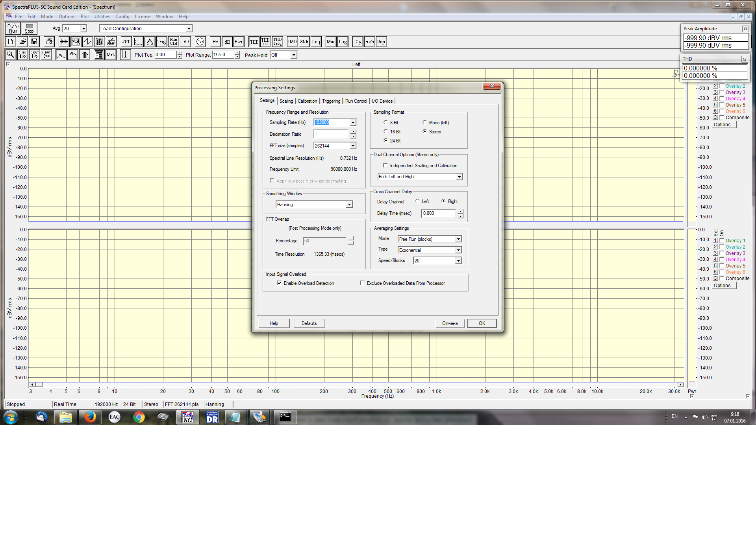
Task: Open the Speed/Blocks dropdown
Action: (458, 261)
